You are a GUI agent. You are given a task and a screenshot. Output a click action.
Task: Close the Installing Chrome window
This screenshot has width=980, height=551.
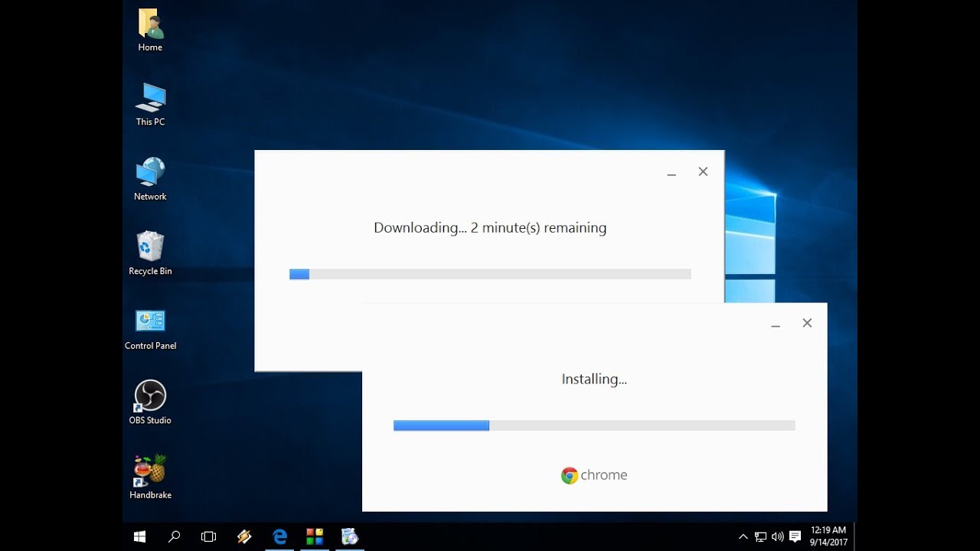[807, 323]
